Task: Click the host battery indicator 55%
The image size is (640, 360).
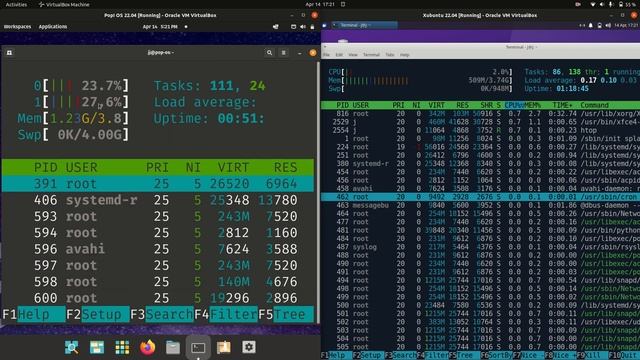Action: pos(627,4)
